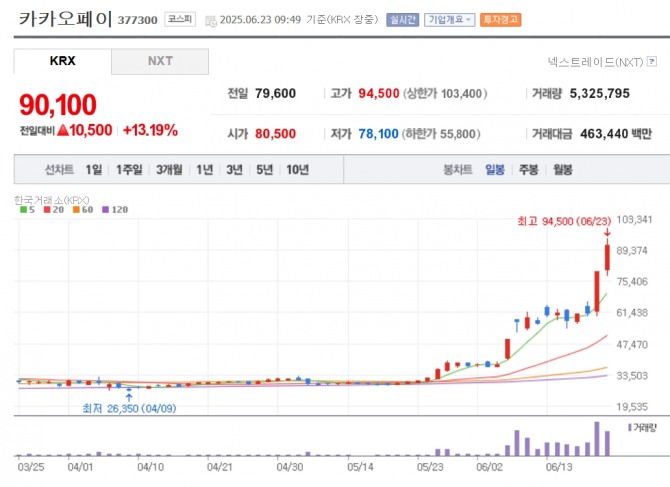Viewport: 670px width, 487px height.
Task: Click the upper limit price 103,400
Action: 462,94
